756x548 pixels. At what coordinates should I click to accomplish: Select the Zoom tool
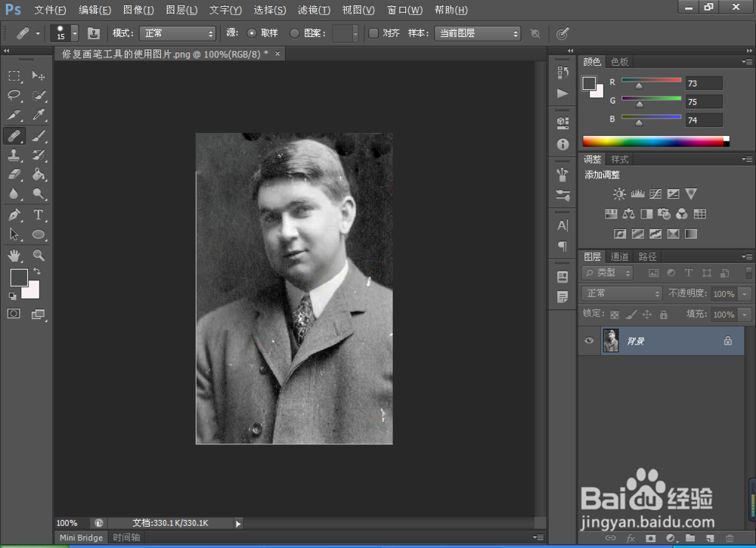[x=39, y=255]
